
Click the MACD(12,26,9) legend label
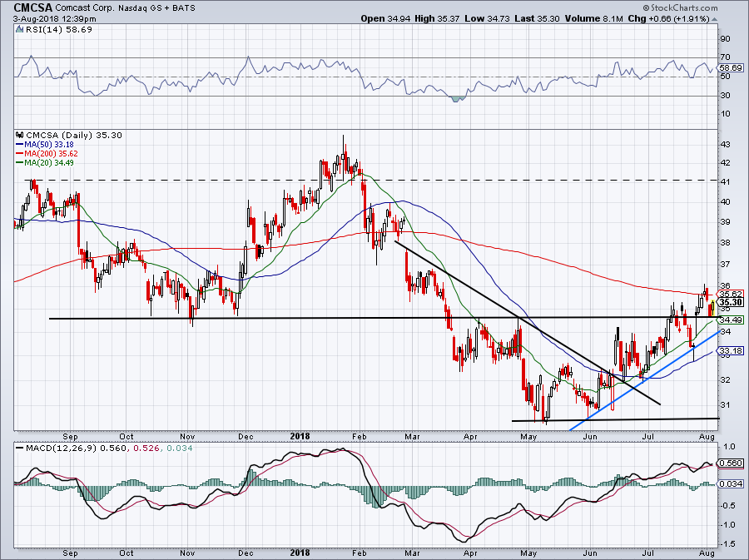pyautogui.click(x=62, y=448)
